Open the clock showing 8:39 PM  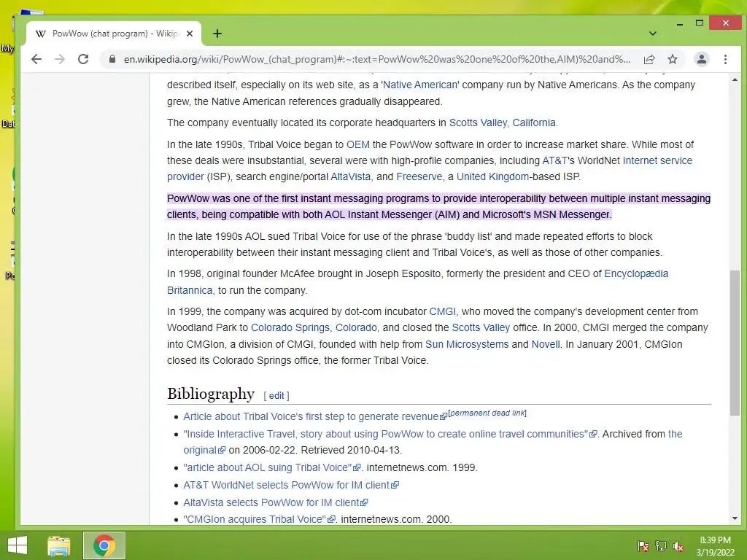tap(715, 546)
